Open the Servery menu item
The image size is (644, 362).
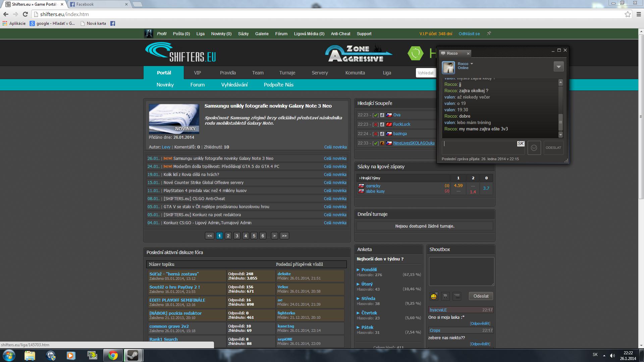coord(320,73)
